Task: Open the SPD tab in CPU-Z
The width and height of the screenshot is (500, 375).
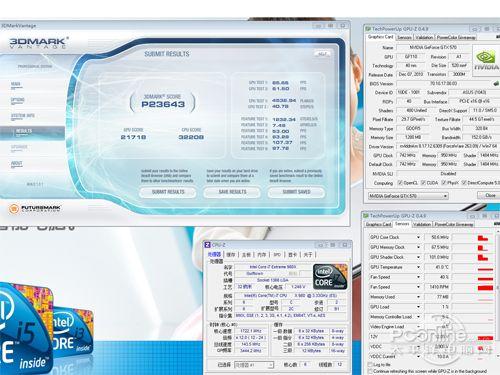Action: click(x=277, y=255)
